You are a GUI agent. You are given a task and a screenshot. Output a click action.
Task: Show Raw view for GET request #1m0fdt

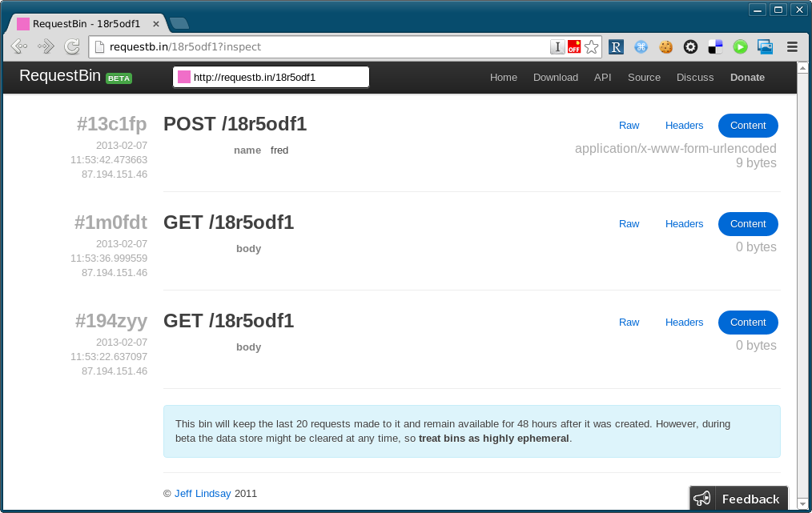[x=629, y=223]
